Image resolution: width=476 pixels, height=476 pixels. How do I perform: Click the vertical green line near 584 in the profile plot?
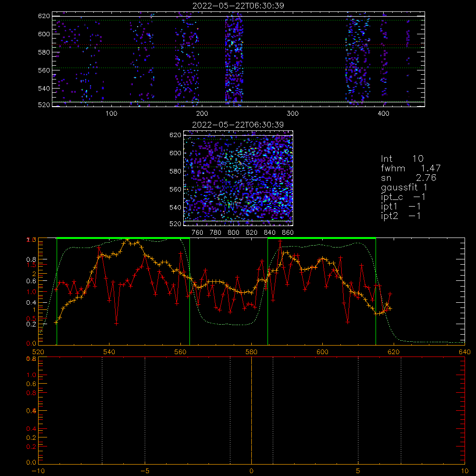[268, 291]
